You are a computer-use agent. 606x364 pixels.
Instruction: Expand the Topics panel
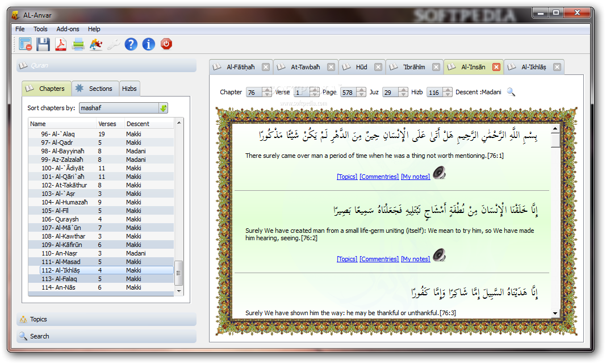tap(106, 319)
